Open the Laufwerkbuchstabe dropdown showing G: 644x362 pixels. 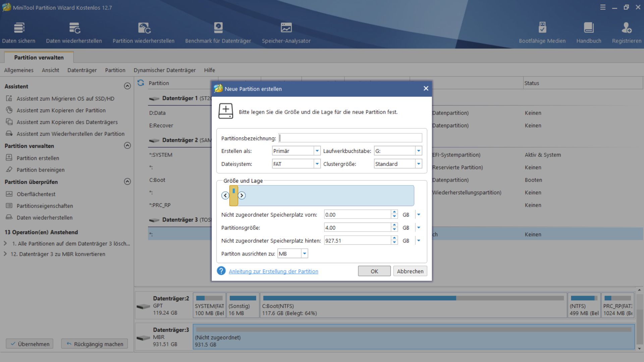[418, 151]
